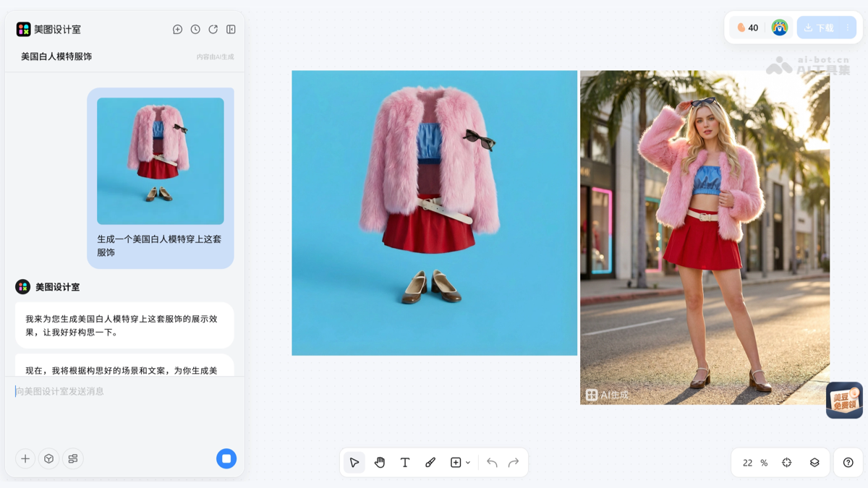
Task: Select the Text tool
Action: tap(405, 462)
